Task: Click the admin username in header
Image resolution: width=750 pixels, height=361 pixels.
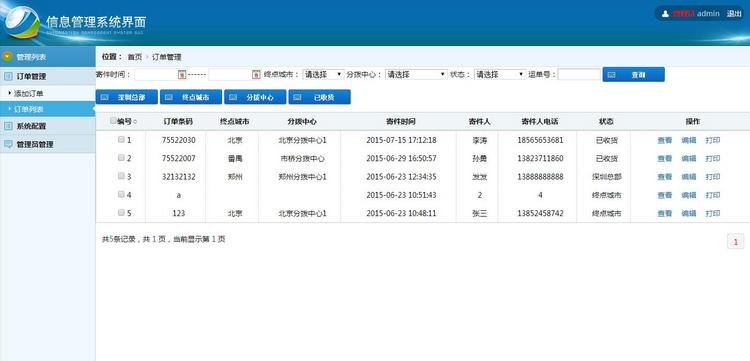Action: [x=708, y=13]
